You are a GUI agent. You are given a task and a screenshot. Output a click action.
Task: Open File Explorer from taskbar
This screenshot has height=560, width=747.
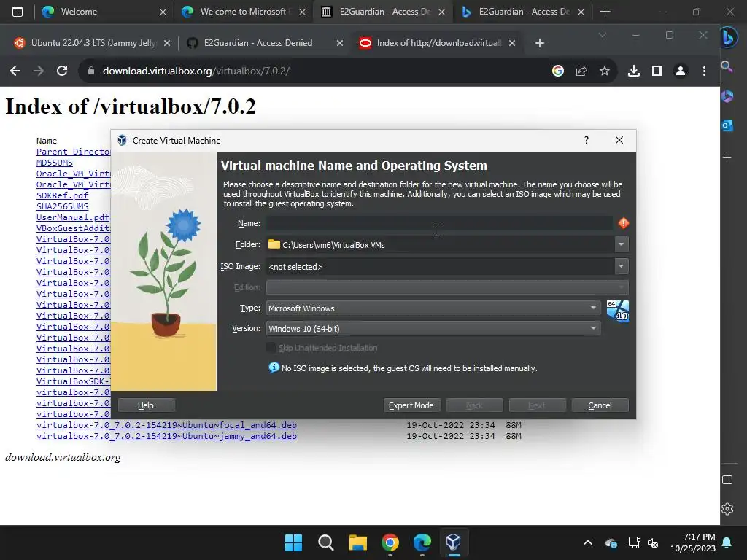point(357,542)
